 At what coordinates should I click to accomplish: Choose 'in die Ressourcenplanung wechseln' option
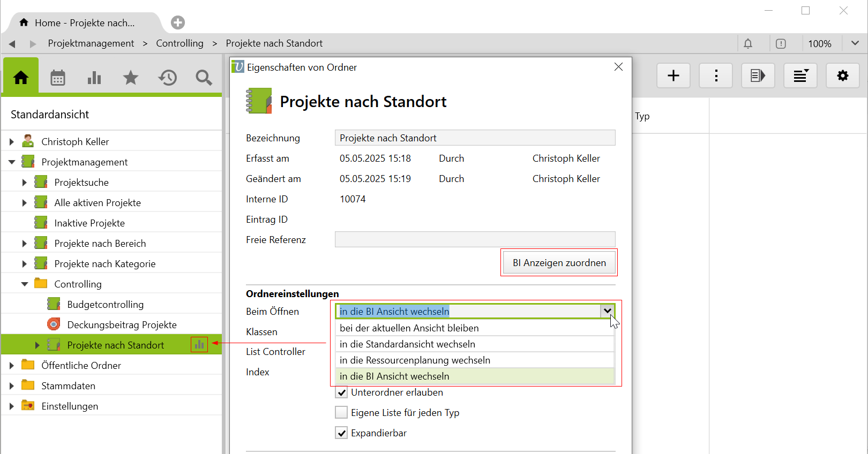[415, 360]
